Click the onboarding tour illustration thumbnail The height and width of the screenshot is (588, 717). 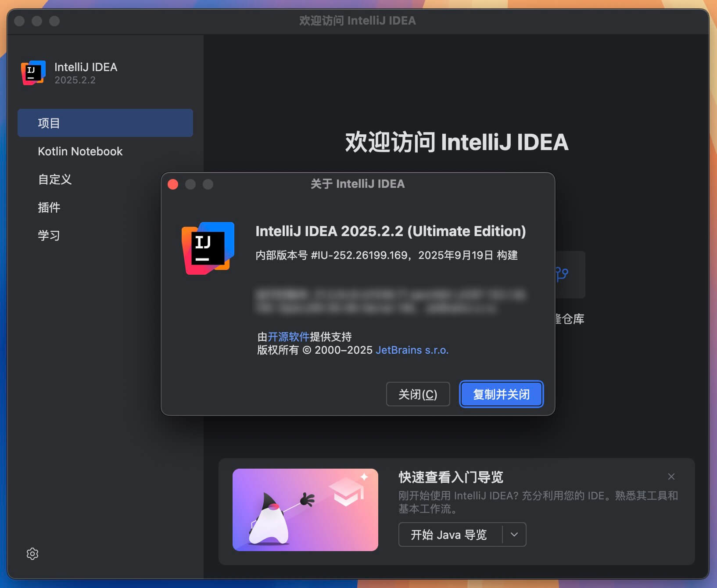(305, 510)
